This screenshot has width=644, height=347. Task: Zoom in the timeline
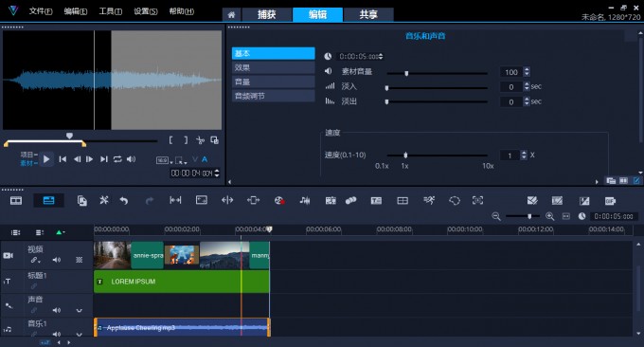point(550,216)
